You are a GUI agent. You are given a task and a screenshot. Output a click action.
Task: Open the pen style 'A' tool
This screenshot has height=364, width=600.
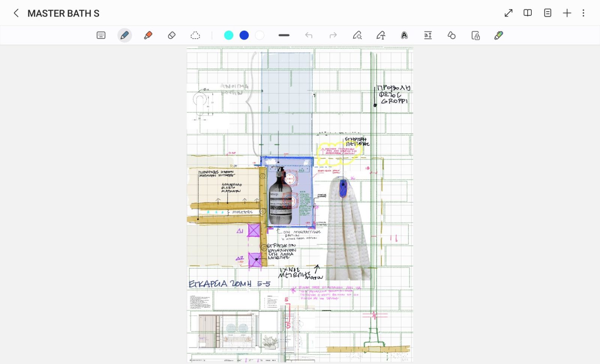404,35
